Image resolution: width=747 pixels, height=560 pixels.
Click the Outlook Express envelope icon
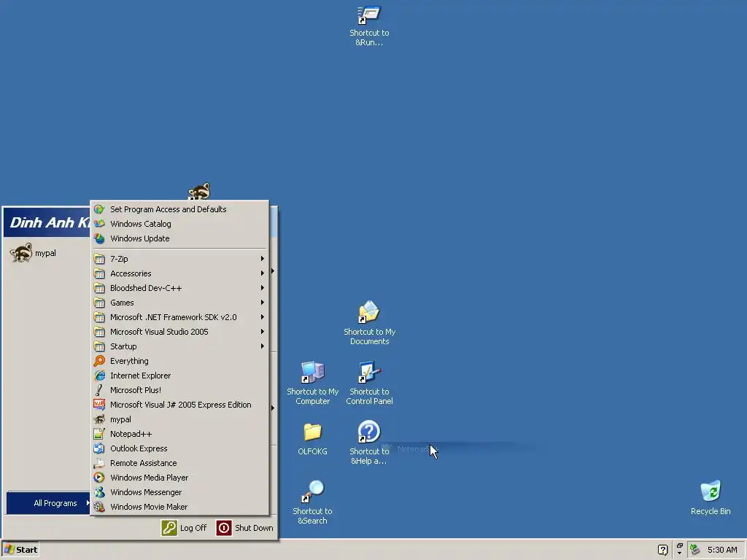click(99, 448)
